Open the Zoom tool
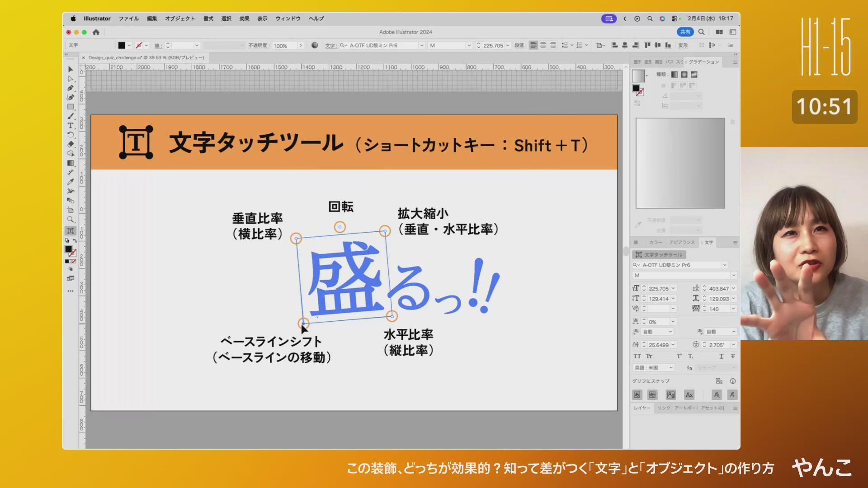Viewport: 868px width, 488px height. tap(71, 220)
